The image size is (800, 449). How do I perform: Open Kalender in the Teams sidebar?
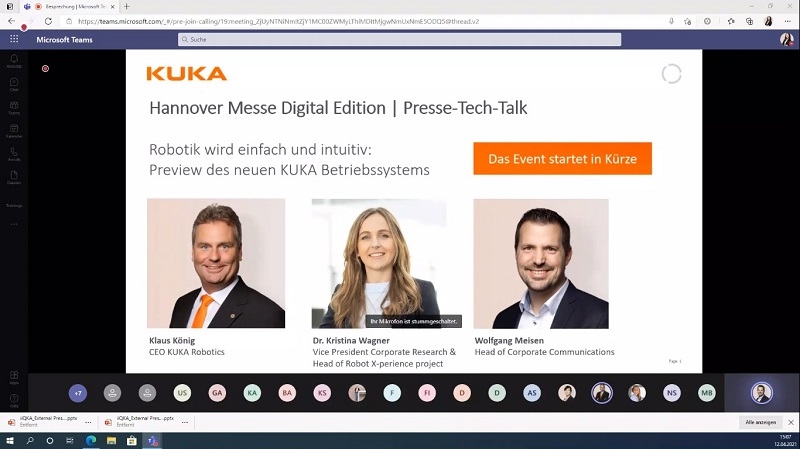(14, 131)
